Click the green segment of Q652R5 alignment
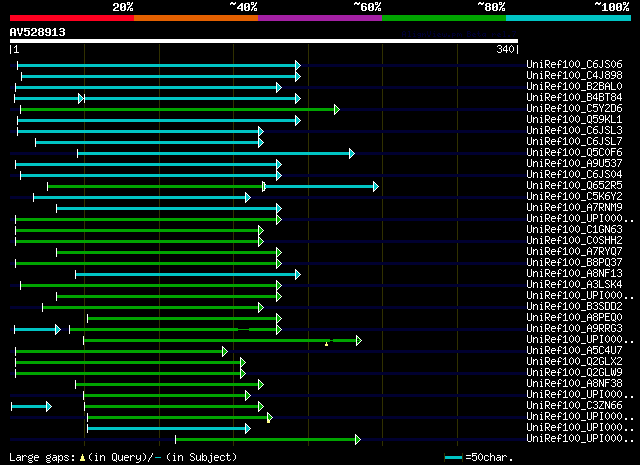The image size is (640, 465). click(x=155, y=187)
